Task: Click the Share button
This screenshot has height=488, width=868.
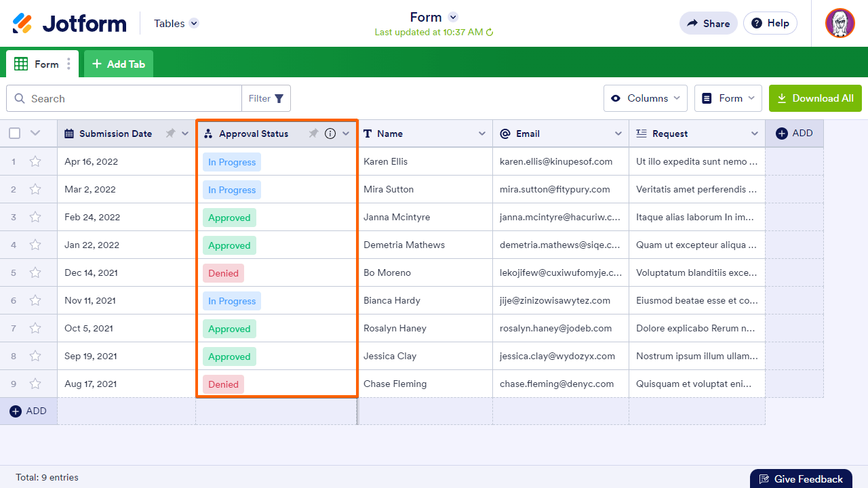Action: tap(709, 23)
